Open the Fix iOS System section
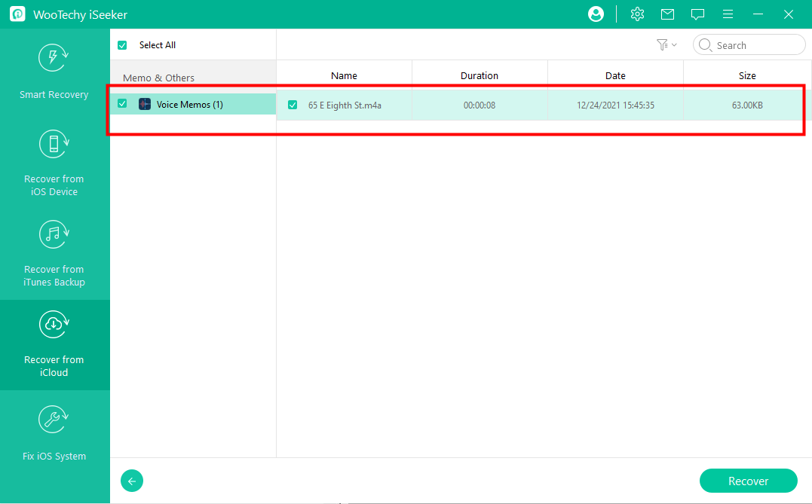The image size is (812, 504). [x=54, y=435]
